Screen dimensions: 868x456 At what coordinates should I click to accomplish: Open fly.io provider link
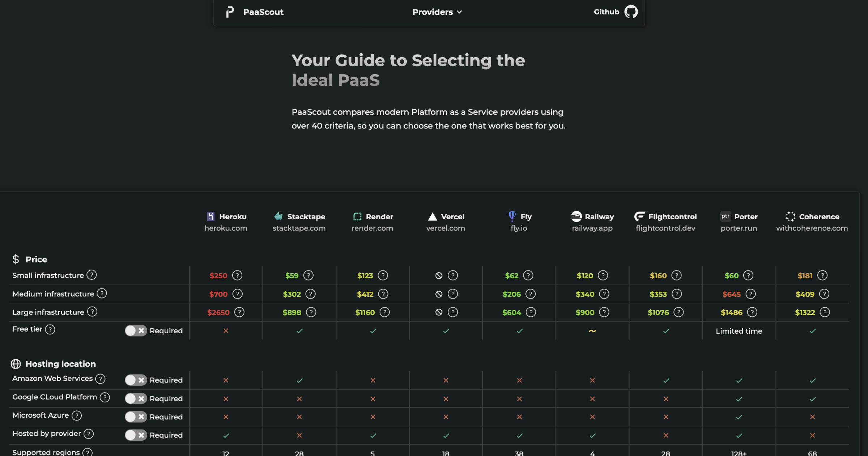[x=519, y=228]
